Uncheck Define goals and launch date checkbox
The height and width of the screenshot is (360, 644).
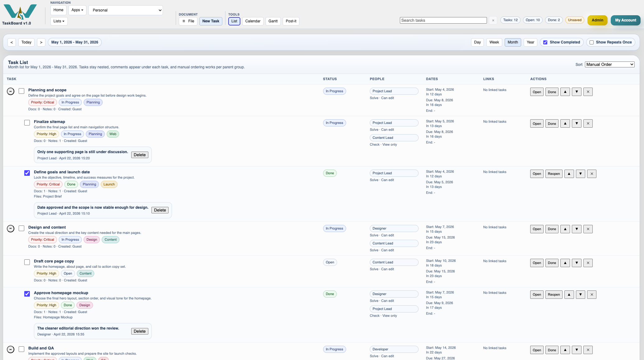[x=27, y=173]
